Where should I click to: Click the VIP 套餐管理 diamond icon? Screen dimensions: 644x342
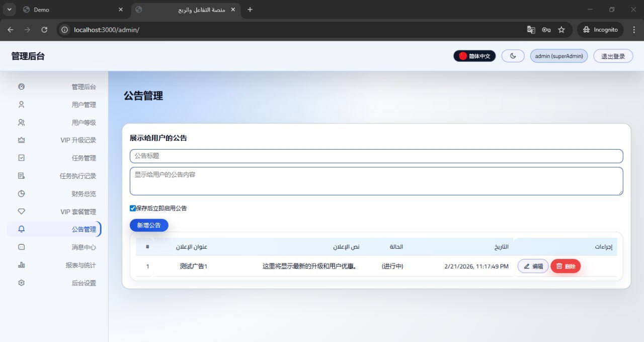coord(21,212)
